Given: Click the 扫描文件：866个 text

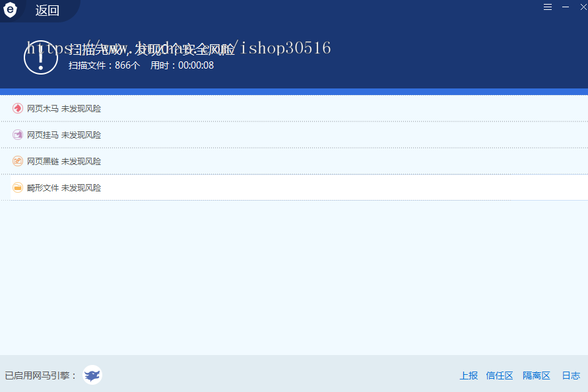Looking at the screenshot, I should coord(104,65).
